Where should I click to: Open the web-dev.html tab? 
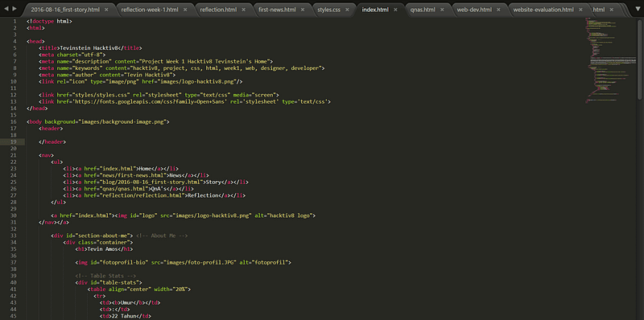point(474,10)
